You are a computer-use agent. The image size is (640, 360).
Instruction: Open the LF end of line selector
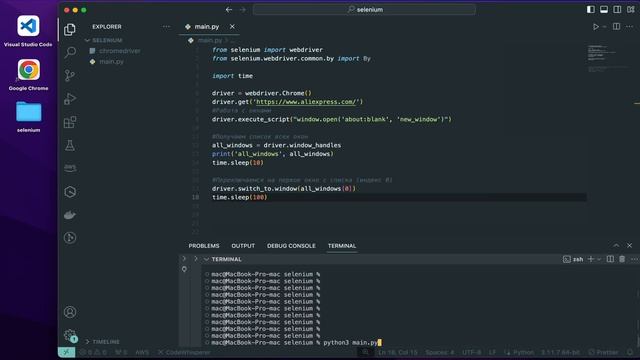(493, 352)
